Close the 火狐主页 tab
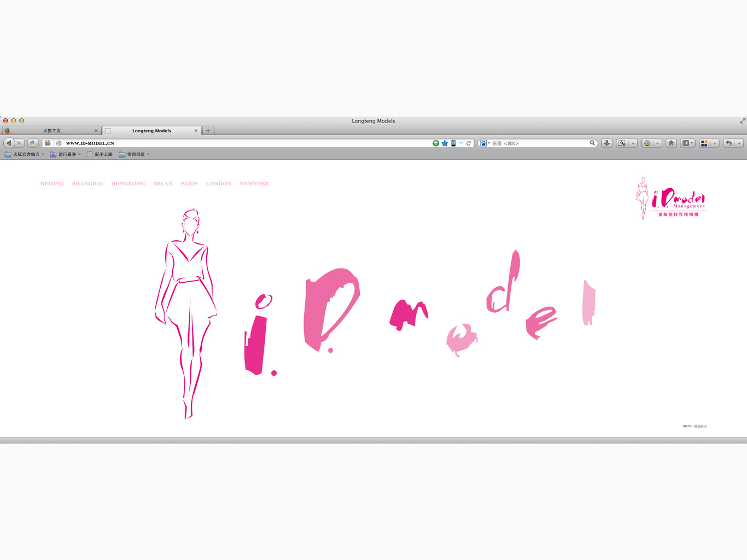This screenshot has width=747, height=560. tap(96, 131)
